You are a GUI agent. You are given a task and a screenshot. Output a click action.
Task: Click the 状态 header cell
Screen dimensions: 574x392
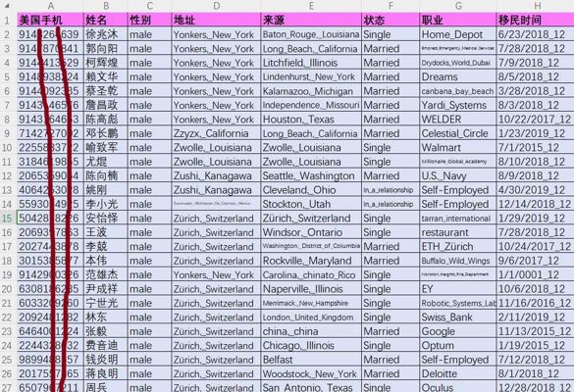click(x=391, y=20)
